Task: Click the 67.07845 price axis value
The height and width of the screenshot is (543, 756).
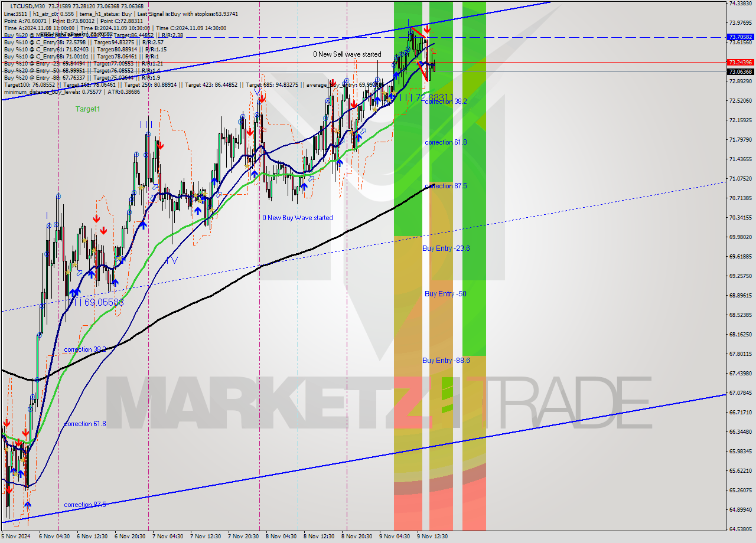Action: 740,393
